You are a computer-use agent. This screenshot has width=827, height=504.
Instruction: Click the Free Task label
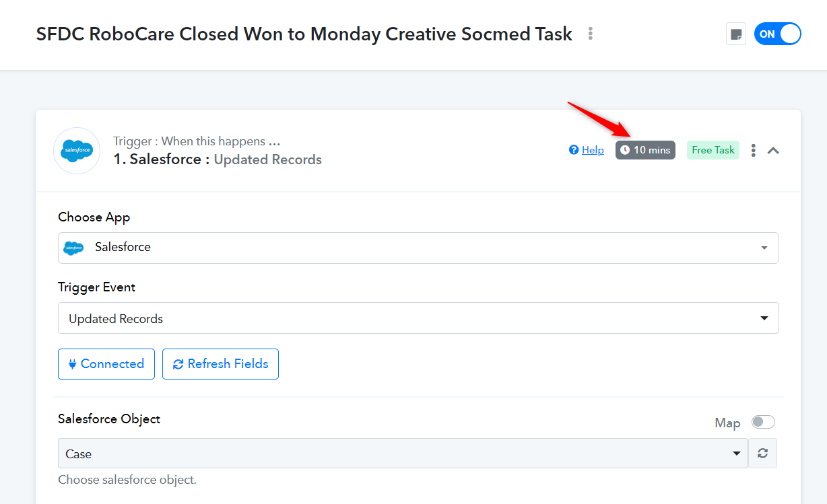713,150
